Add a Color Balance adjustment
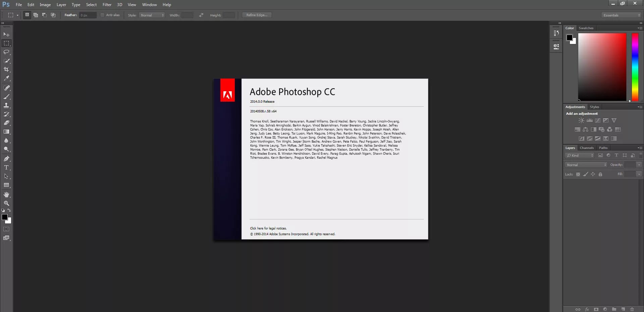644x312 pixels. coord(585,129)
